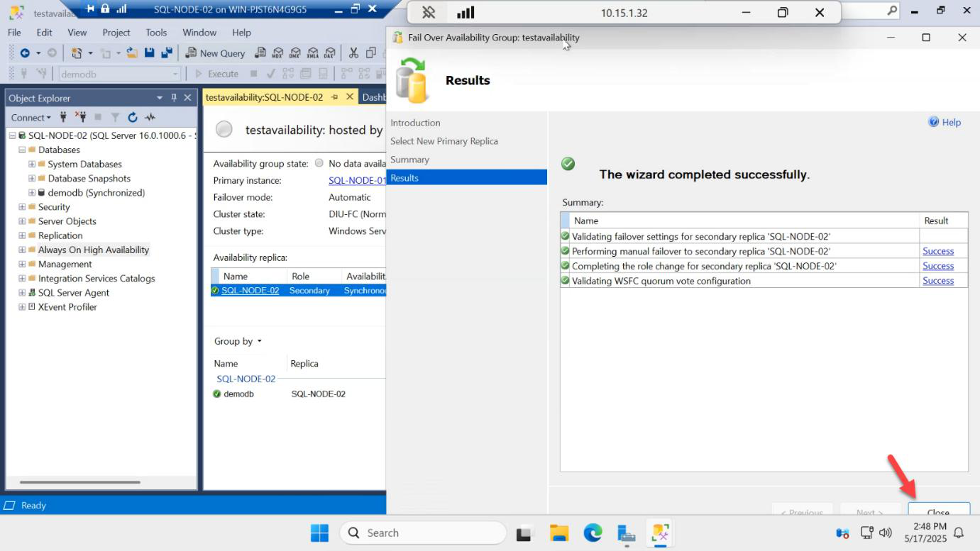Click the Save disk icon
The height and width of the screenshot is (551, 980).
[x=150, y=53]
